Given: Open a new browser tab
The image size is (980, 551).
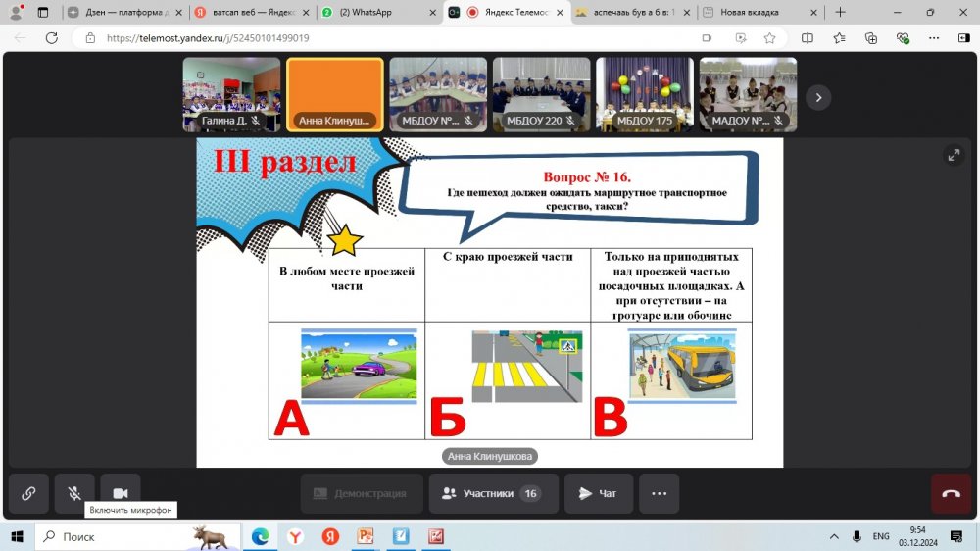Looking at the screenshot, I should (840, 12).
